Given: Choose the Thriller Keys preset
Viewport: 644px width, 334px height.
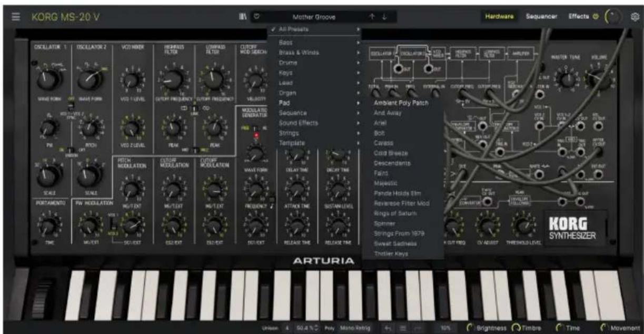Looking at the screenshot, I should 403,253.
